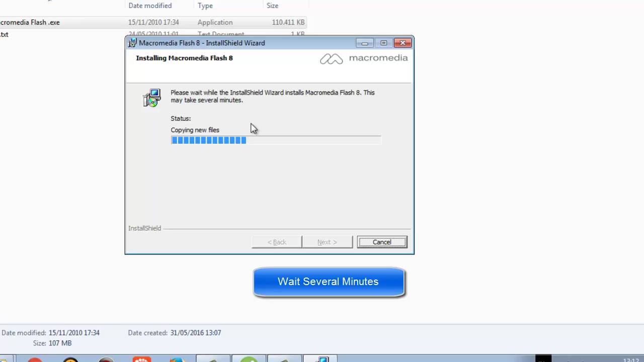Close the Macromedia Flash 8 installer window
This screenshot has width=644, height=362.
[403, 43]
